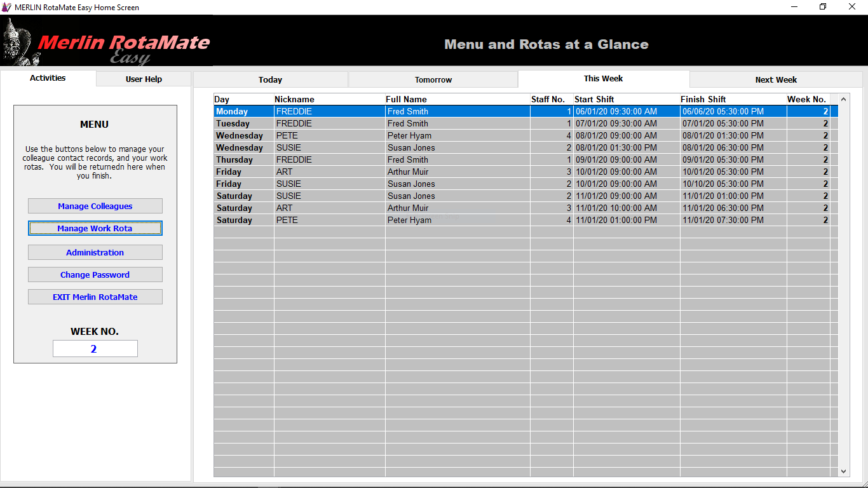Image resolution: width=868 pixels, height=488 pixels.
Task: Open the Administration section
Action: [x=95, y=252]
